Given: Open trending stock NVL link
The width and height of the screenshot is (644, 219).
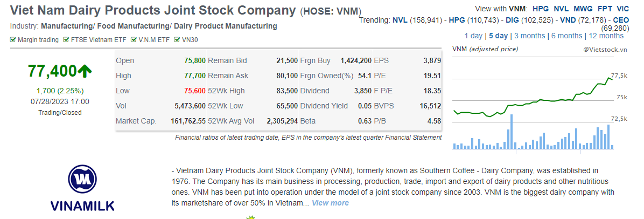Looking at the screenshot, I should [400, 20].
